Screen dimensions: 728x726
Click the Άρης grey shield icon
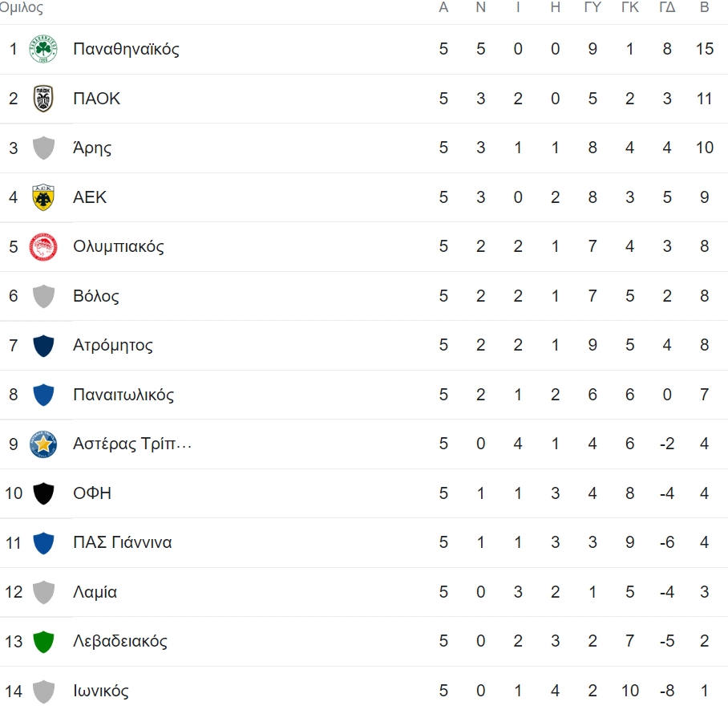click(x=43, y=148)
